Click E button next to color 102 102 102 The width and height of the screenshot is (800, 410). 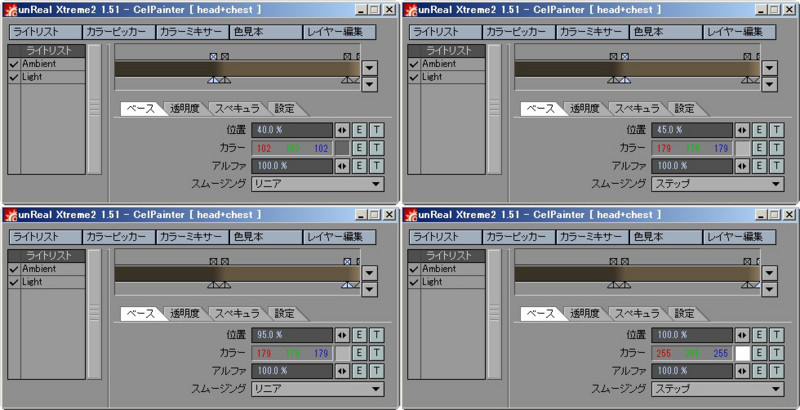point(359,148)
